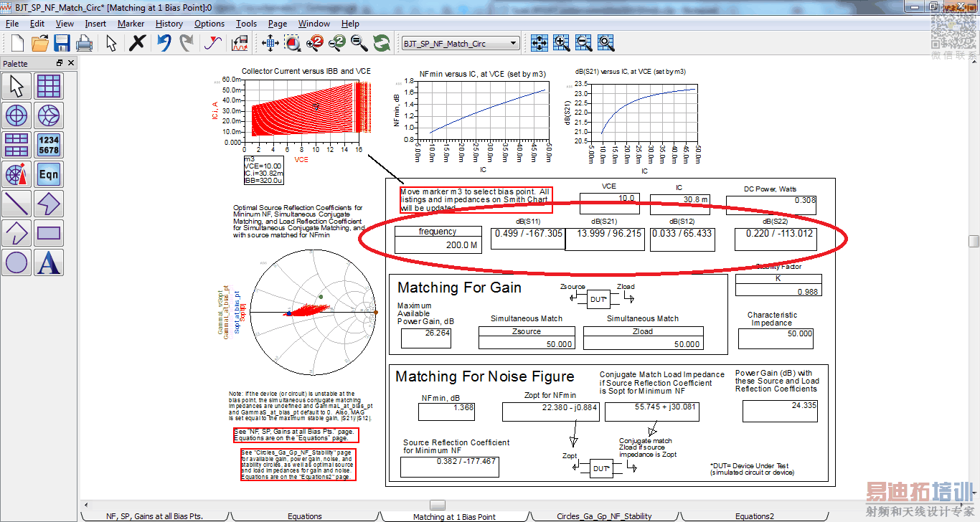Choose the rectangle drawing tool
The image size is (980, 522).
pos(49,233)
